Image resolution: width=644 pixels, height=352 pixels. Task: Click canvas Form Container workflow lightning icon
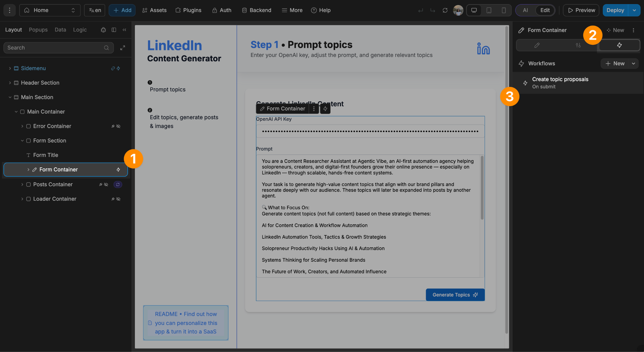point(325,109)
